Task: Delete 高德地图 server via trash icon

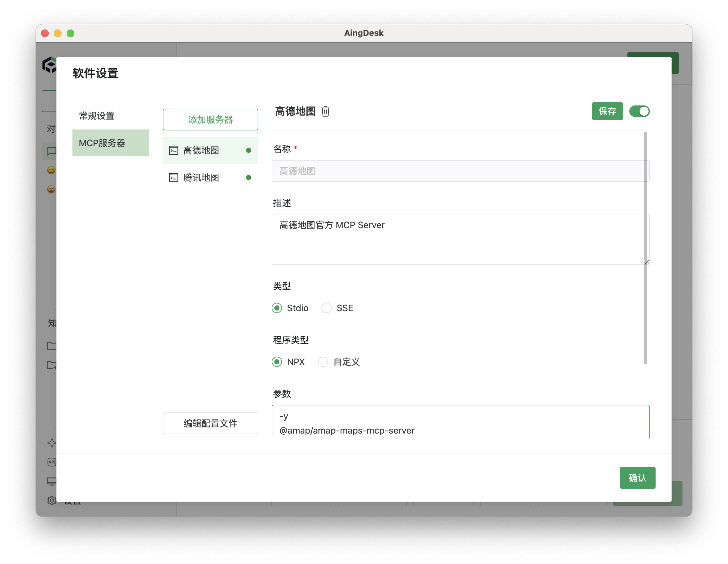Action: pos(325,111)
